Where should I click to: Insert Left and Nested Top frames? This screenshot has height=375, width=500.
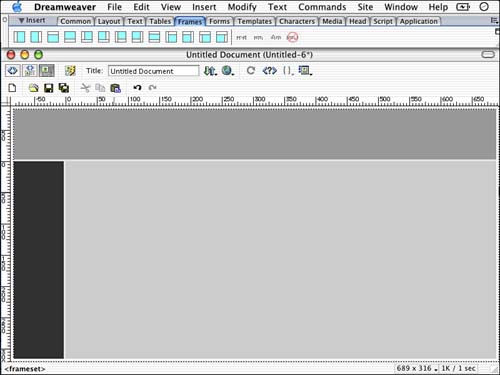(x=171, y=37)
